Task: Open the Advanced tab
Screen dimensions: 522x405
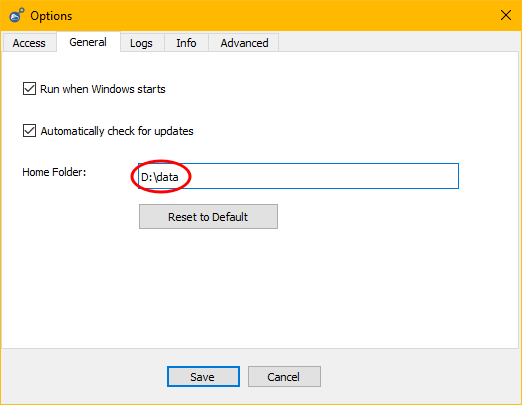Action: coord(244,43)
